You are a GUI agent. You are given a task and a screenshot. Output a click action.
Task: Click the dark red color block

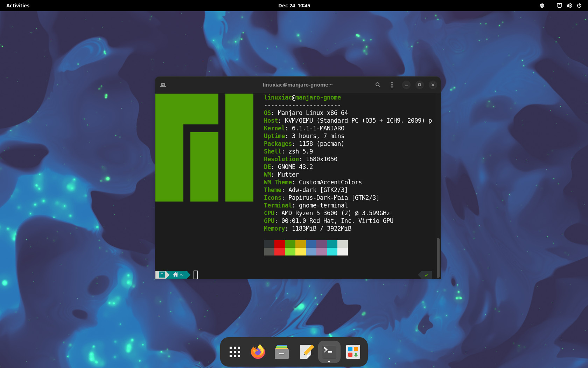[x=280, y=244]
